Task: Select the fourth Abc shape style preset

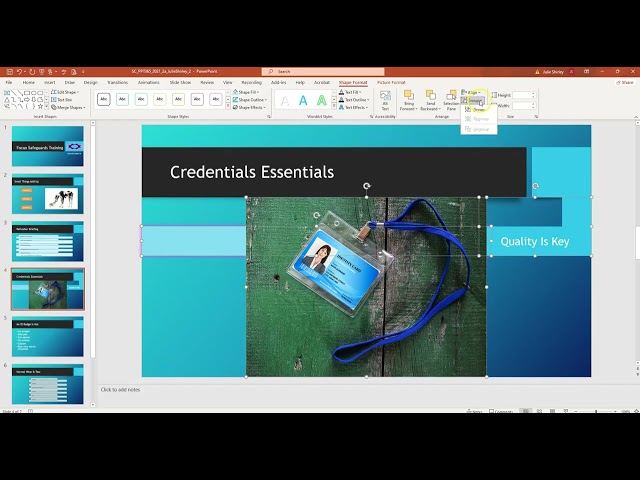Action: pos(160,99)
